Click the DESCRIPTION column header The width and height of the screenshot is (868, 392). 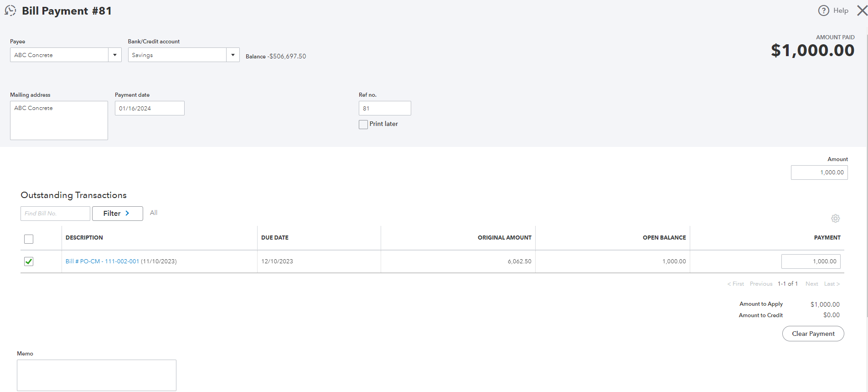[84, 238]
